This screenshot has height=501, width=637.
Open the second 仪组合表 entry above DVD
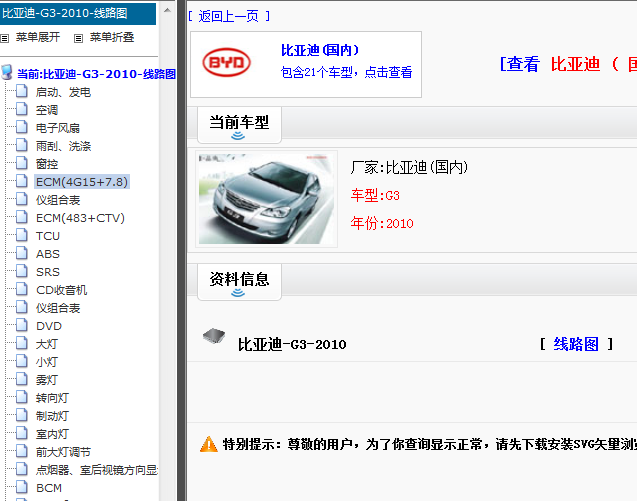[x=58, y=308]
